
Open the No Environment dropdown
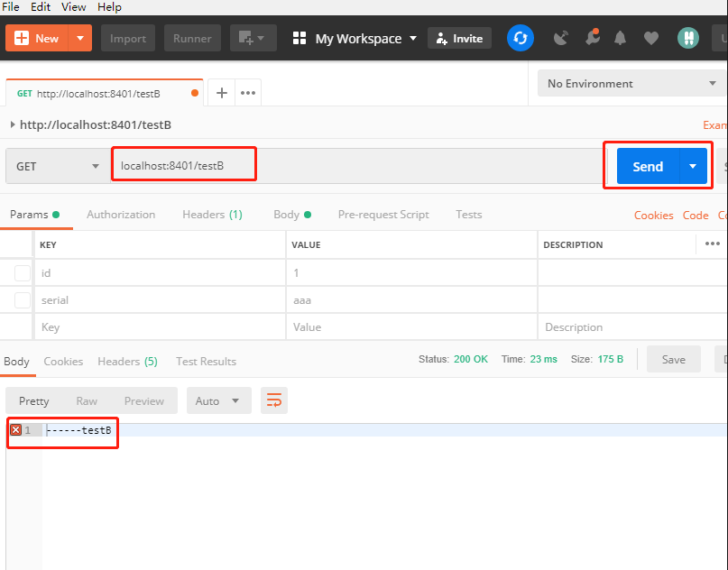(631, 84)
